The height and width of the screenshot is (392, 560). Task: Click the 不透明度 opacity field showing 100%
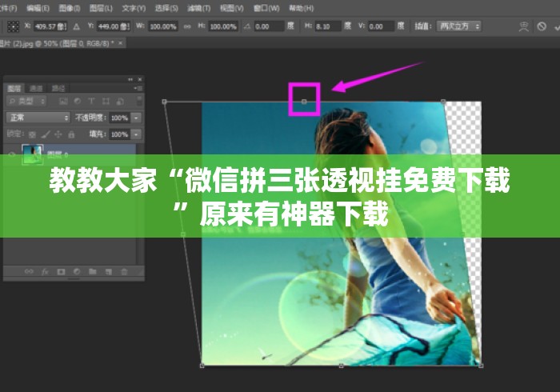(x=119, y=118)
